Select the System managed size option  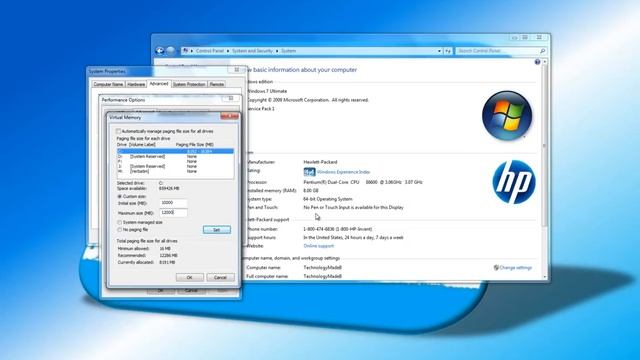(x=120, y=222)
